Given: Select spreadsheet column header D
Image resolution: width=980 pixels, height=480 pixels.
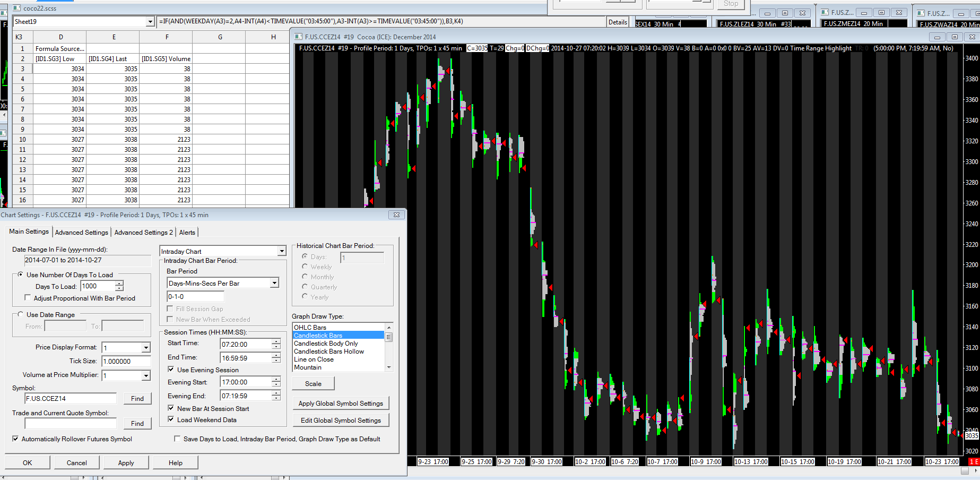Looking at the screenshot, I should tap(60, 37).
